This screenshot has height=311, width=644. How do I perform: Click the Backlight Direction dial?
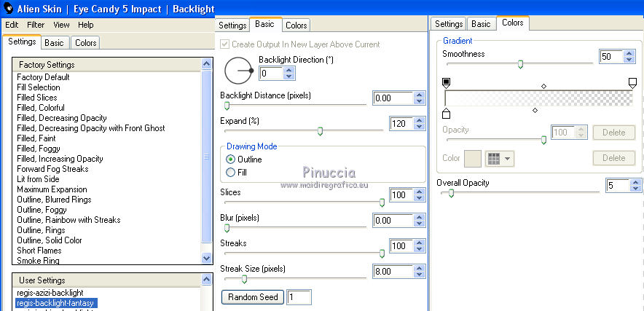click(238, 71)
